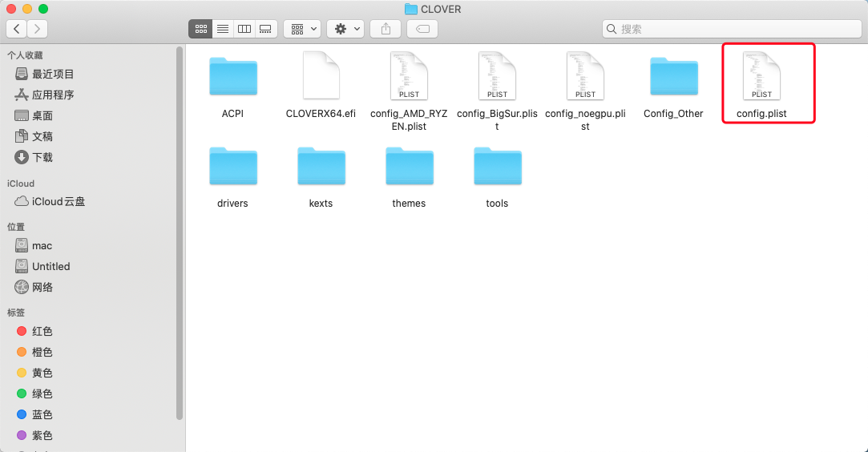Open the kexts folder icon
The image size is (868, 452).
321,165
